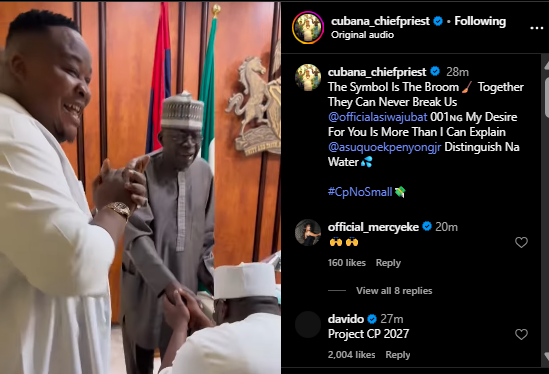Open official_mercyeke profile picture

pos(308,233)
